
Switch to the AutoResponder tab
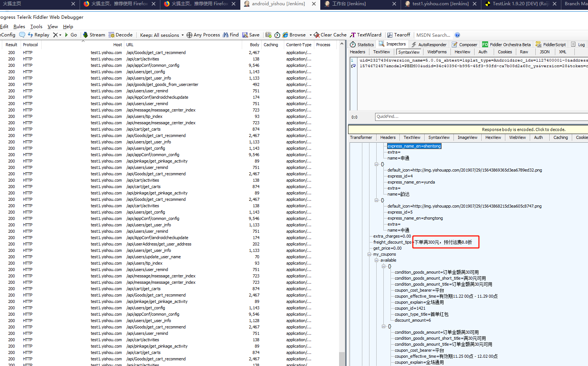(429, 44)
